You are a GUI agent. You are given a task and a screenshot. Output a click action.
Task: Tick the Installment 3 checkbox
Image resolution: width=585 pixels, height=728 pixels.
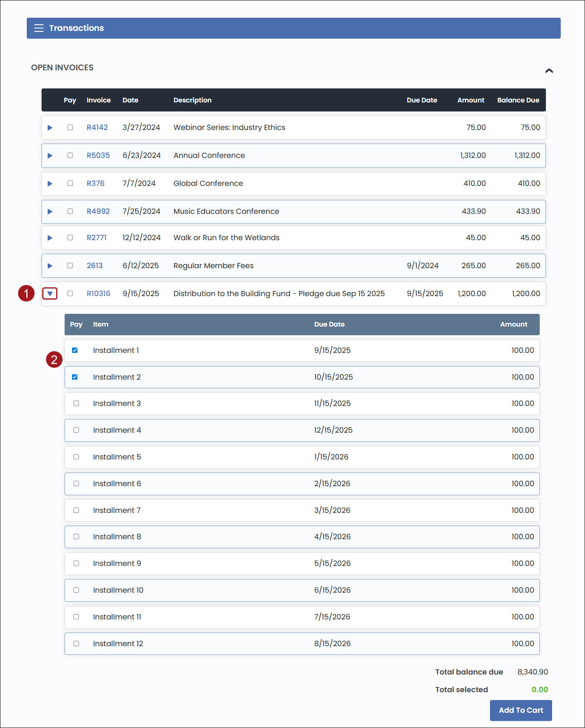(x=76, y=403)
